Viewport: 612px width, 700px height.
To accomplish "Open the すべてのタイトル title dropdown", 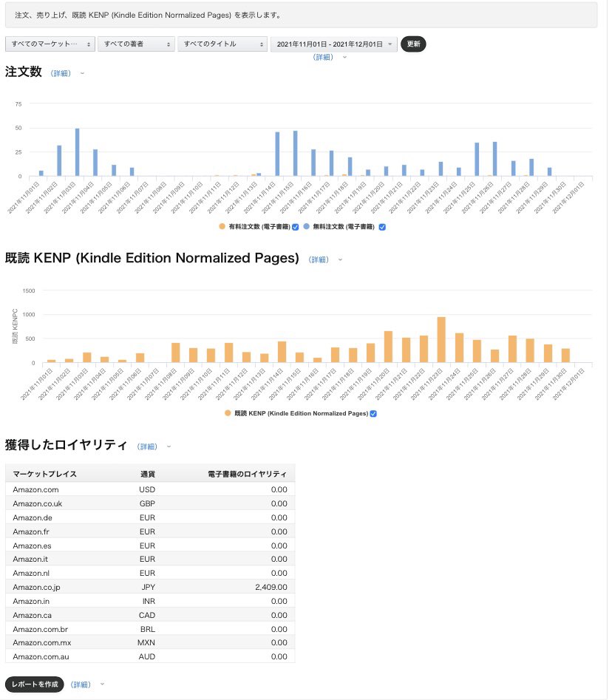I will pos(222,44).
